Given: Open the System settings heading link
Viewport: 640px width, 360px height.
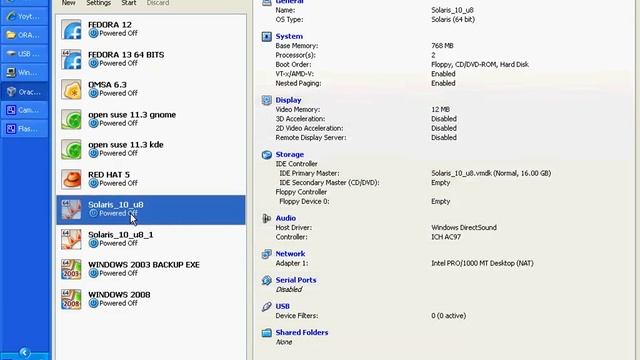Looking at the screenshot, I should [x=289, y=36].
